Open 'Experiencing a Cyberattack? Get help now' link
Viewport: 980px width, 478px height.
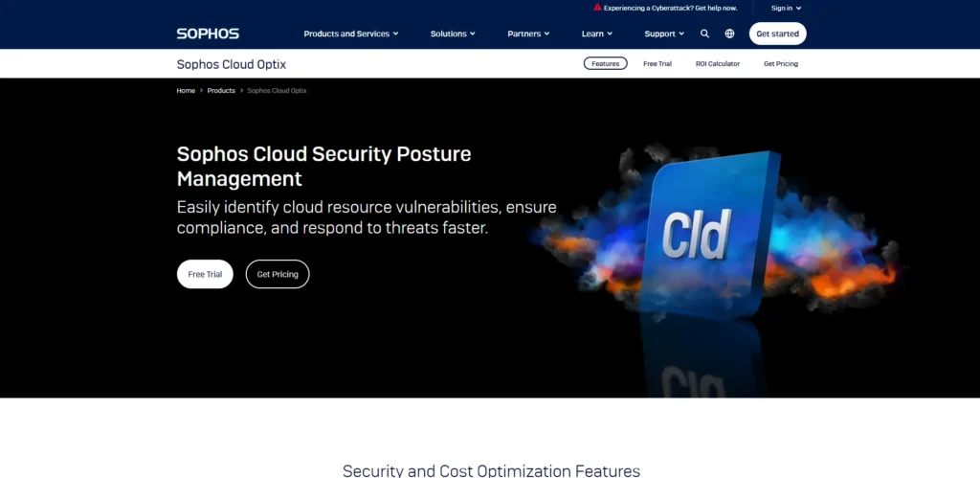click(x=670, y=8)
